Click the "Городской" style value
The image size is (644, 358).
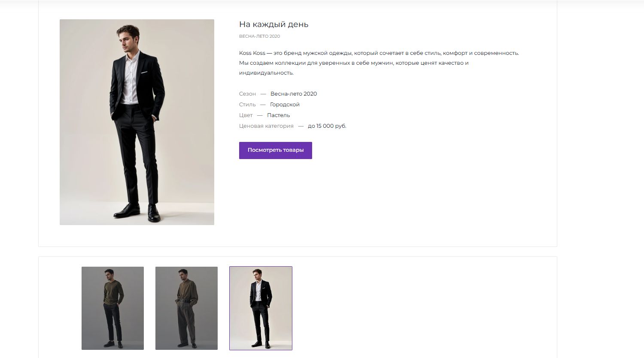click(x=285, y=105)
